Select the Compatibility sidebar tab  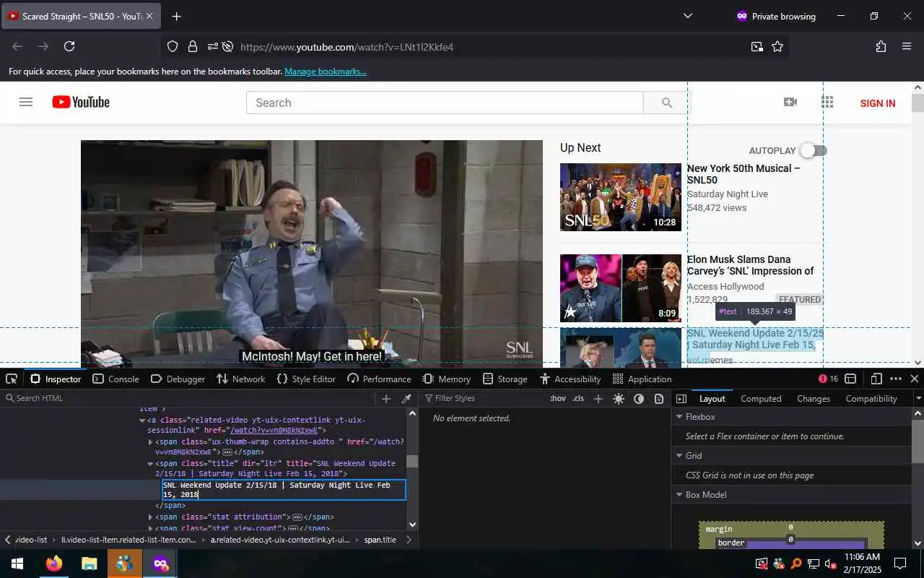(871, 398)
